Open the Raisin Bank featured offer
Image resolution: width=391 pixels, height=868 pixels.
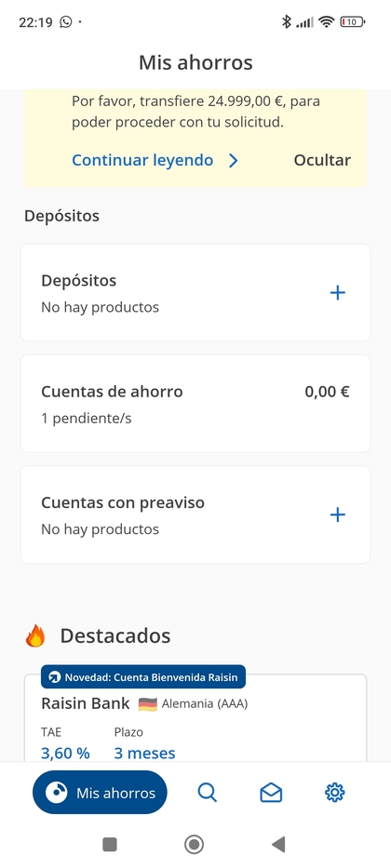pyautogui.click(x=195, y=718)
